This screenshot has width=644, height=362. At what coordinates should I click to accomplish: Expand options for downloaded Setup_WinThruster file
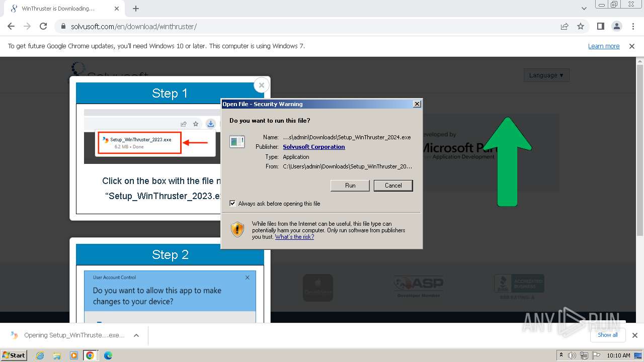point(136,335)
